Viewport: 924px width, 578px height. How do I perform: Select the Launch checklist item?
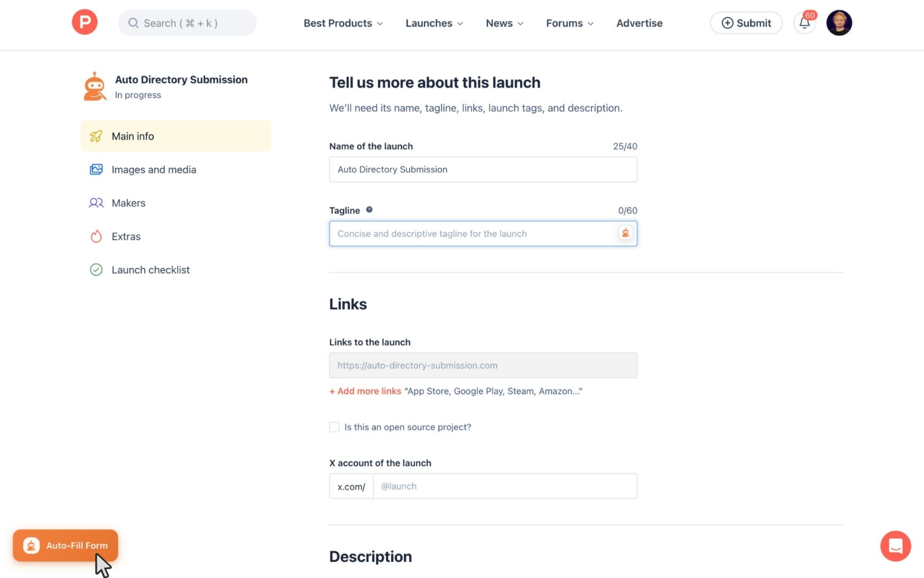click(150, 270)
